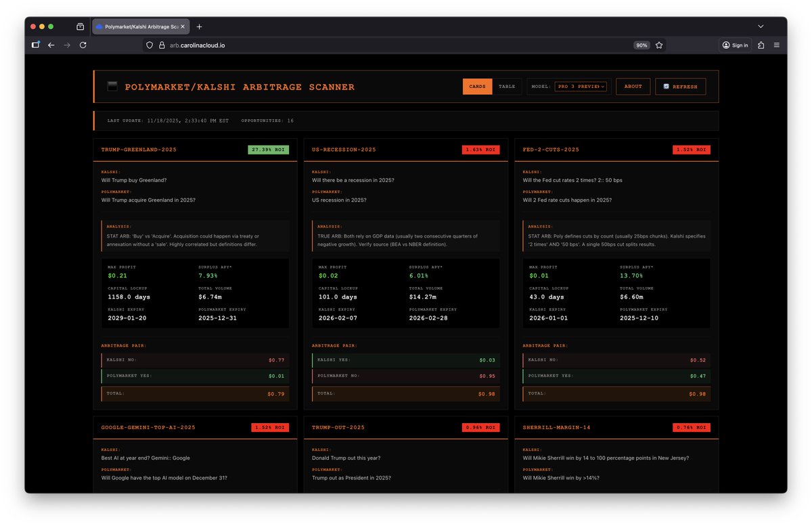The image size is (812, 526).
Task: Click the Polymarket Yes $0.01 row
Action: [x=195, y=376]
